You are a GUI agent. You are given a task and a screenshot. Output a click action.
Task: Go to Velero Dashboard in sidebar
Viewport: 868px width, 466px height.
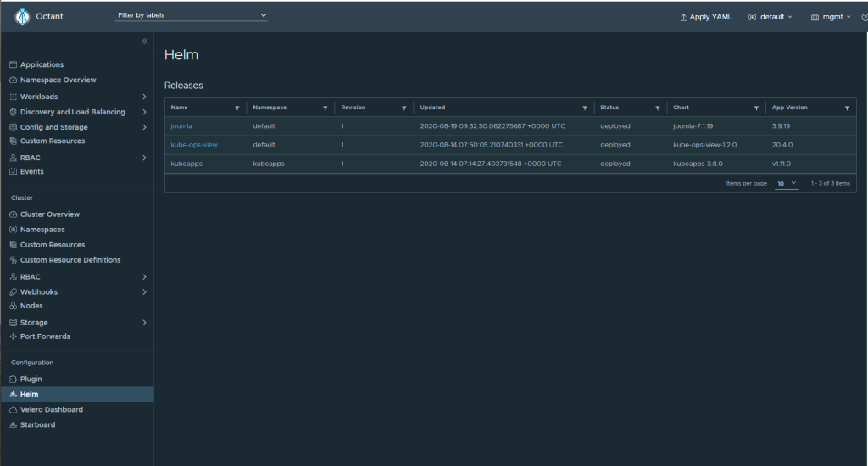51,409
